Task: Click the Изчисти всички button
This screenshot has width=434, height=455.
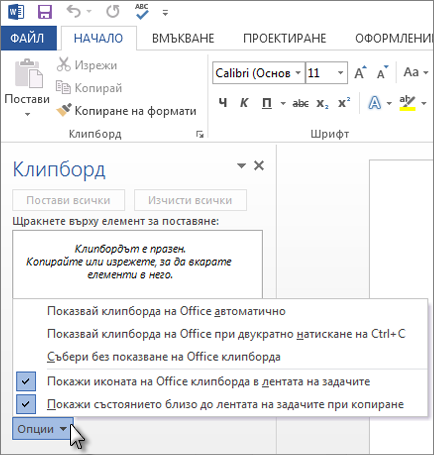Action: (190, 200)
